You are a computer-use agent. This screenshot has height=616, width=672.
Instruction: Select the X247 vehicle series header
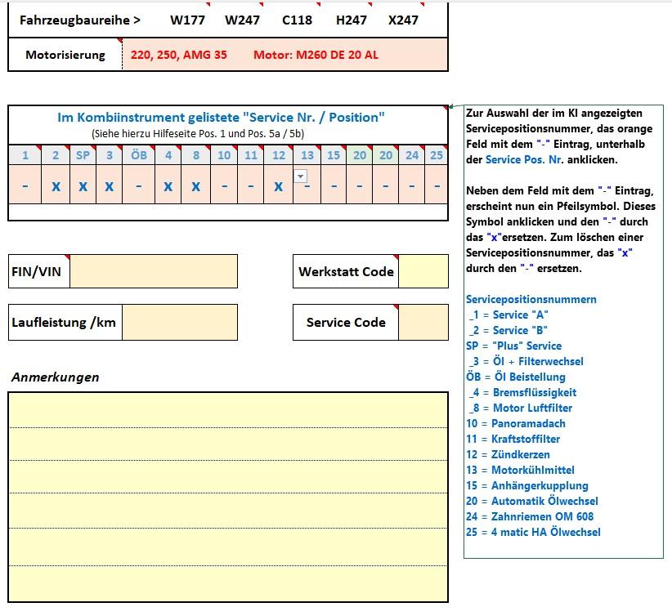tap(403, 20)
